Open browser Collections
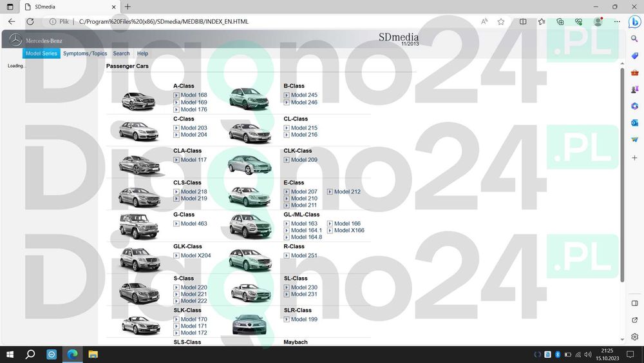 coord(560,22)
